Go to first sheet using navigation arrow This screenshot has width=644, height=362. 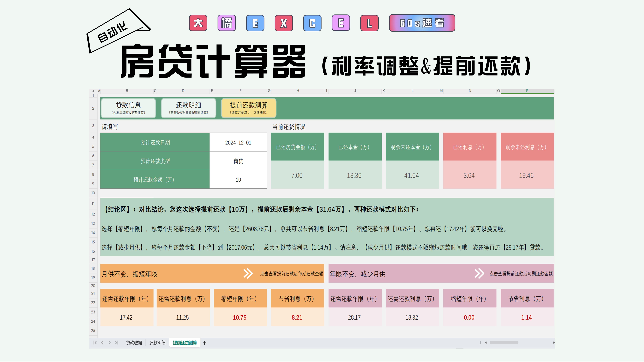click(95, 343)
